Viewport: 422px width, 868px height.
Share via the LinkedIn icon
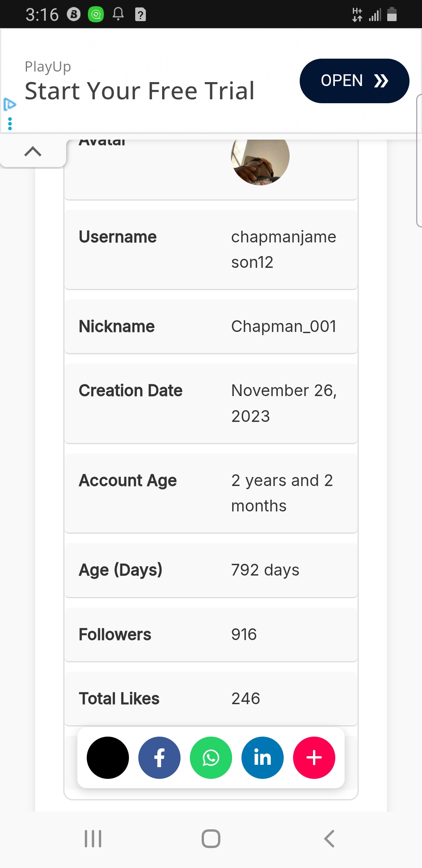tap(263, 758)
